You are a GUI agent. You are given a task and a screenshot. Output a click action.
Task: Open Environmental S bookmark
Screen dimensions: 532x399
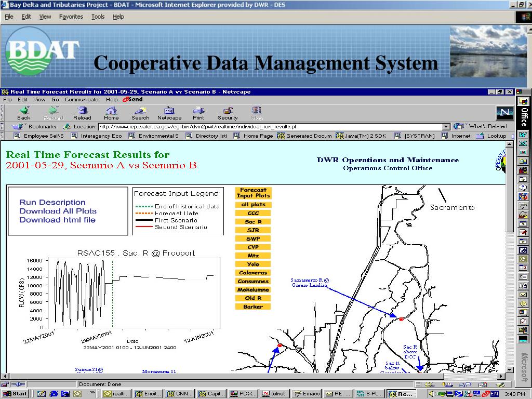[x=154, y=136]
